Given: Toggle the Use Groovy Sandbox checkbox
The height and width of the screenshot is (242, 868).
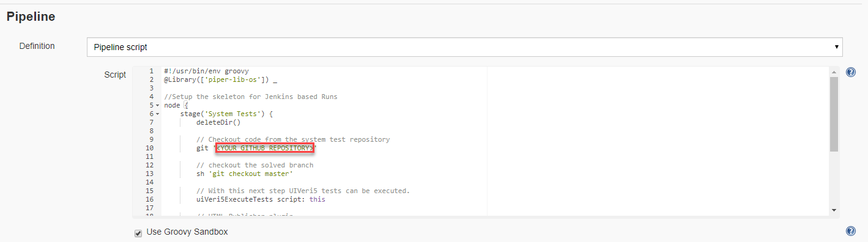Looking at the screenshot, I should click(138, 233).
